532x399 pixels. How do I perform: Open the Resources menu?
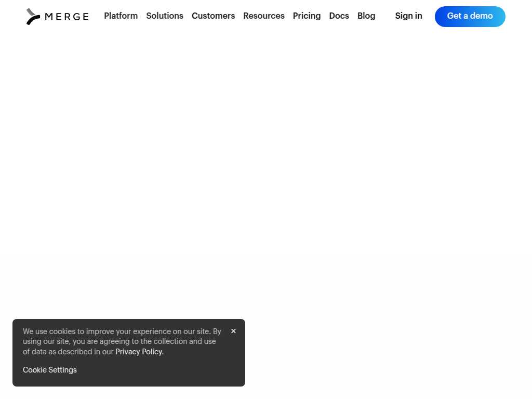[263, 16]
